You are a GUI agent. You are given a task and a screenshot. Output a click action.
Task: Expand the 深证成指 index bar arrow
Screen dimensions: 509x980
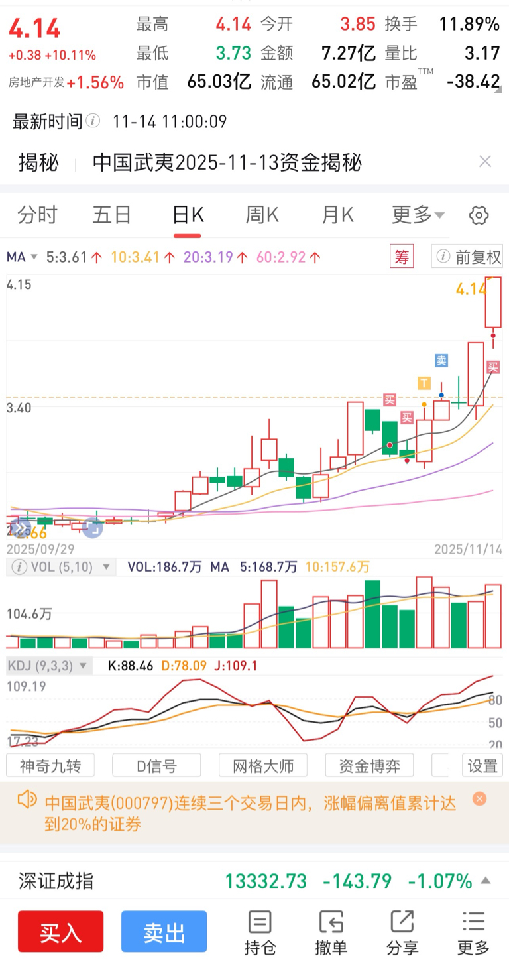(x=485, y=881)
